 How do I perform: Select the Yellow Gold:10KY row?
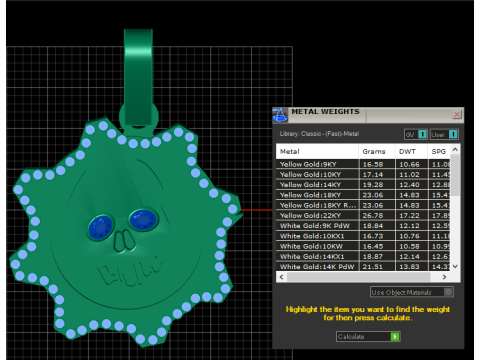click(363, 174)
